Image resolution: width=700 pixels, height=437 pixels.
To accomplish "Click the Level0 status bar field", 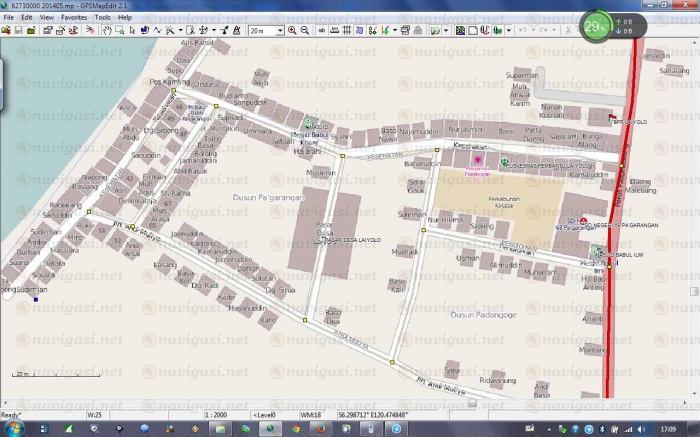I will click(268, 413).
